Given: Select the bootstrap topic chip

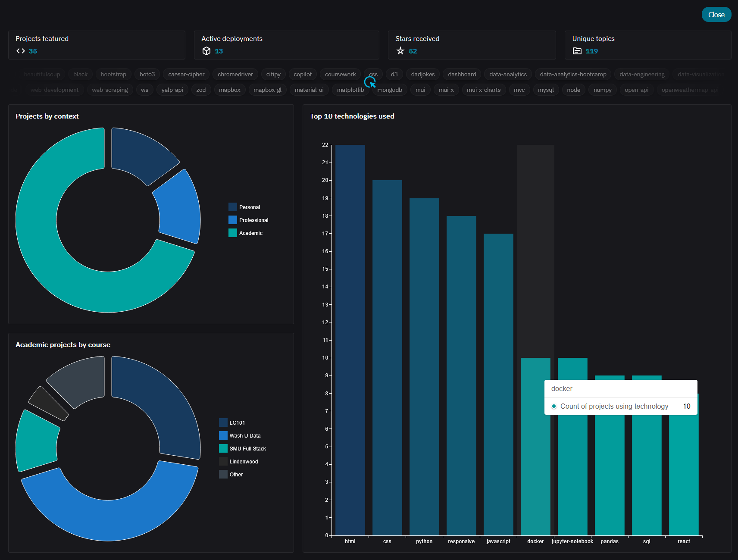Looking at the screenshot, I should point(113,74).
